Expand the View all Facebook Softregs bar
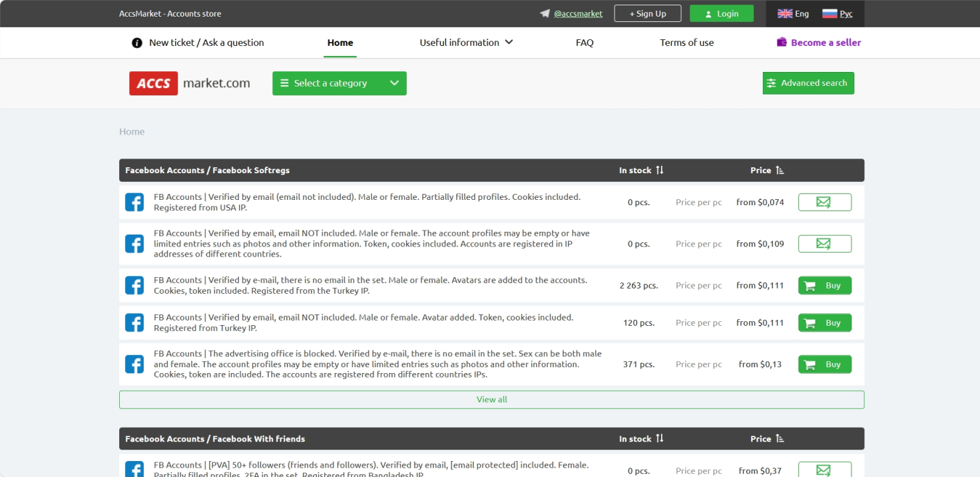 click(x=491, y=400)
